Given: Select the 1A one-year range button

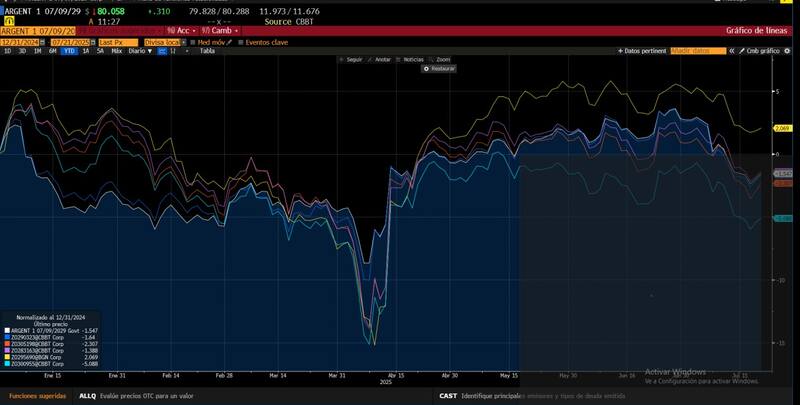Looking at the screenshot, I should click(85, 50).
